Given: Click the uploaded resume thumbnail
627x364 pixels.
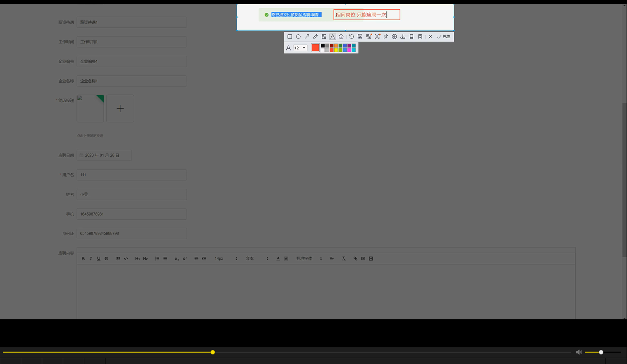Looking at the screenshot, I should (90, 108).
